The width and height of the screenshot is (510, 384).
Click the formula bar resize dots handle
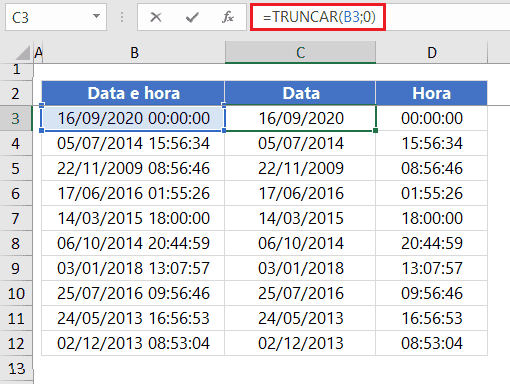point(122,17)
